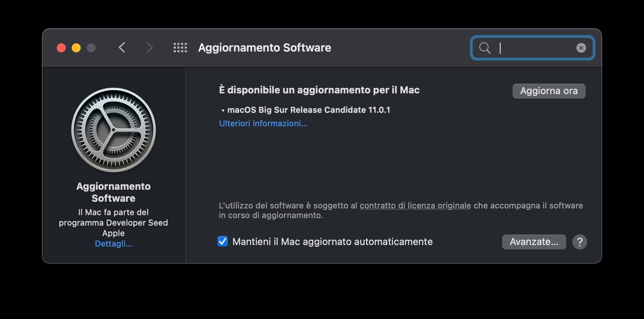Open help with the question mark button

pyautogui.click(x=580, y=242)
